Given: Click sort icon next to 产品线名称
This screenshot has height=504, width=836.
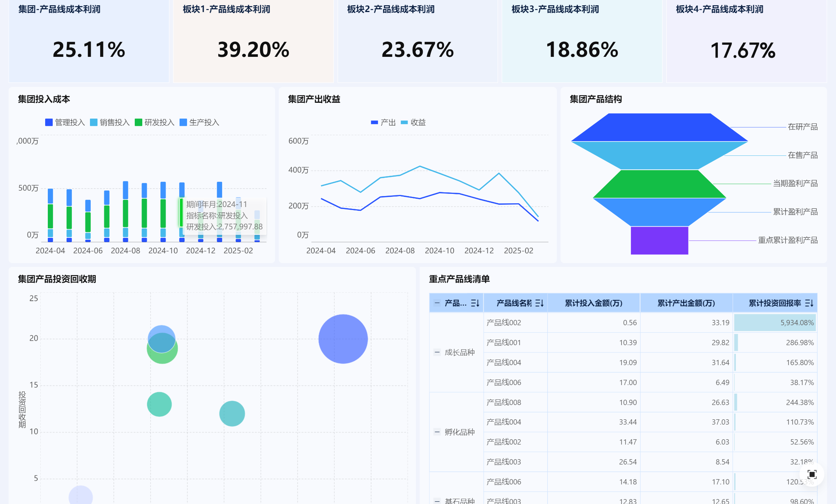Looking at the screenshot, I should click(539, 303).
